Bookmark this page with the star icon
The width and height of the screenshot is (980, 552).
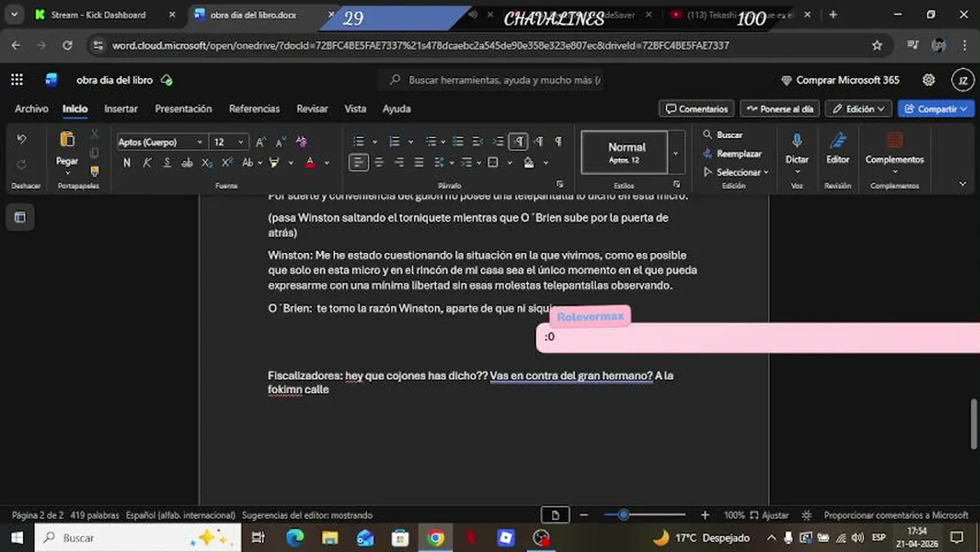pos(877,45)
